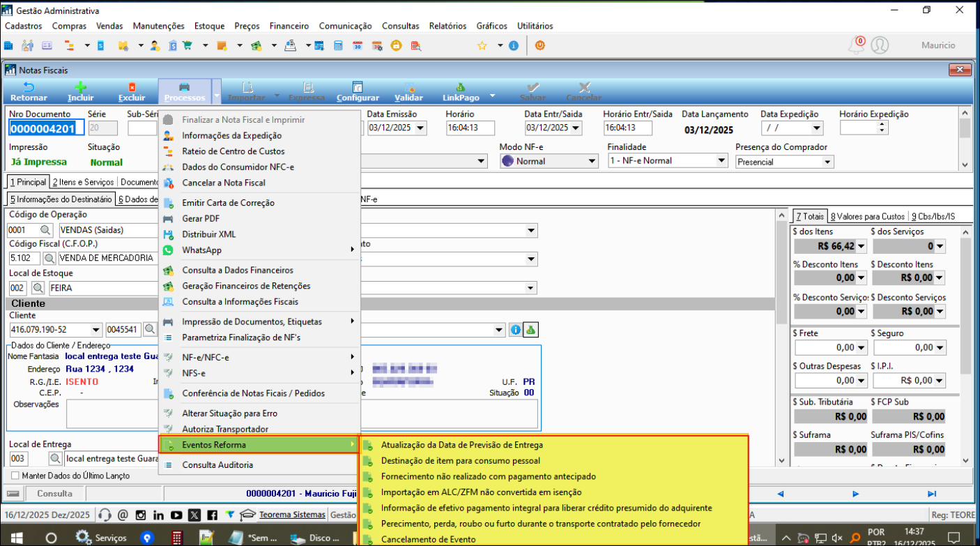This screenshot has height=546, width=980.
Task: Click the orange power icon in toolbar
Action: click(539, 45)
